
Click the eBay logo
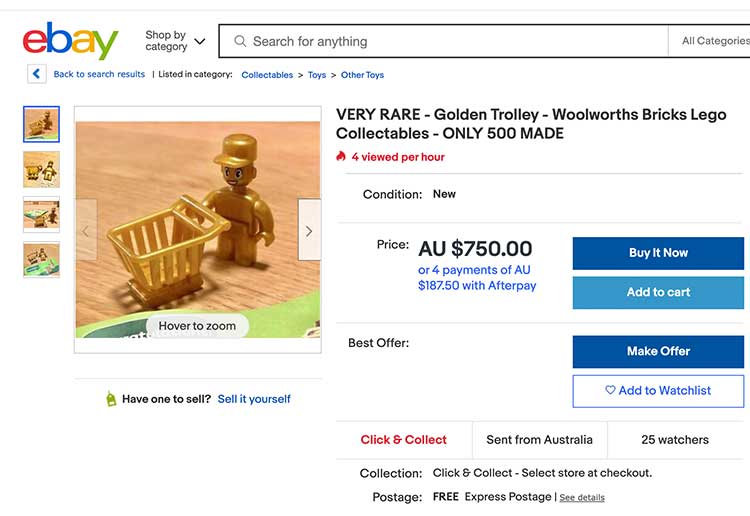click(x=70, y=41)
